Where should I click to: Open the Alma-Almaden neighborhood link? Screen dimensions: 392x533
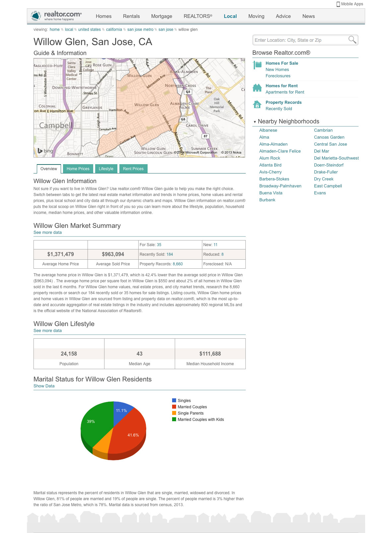[x=273, y=144]
